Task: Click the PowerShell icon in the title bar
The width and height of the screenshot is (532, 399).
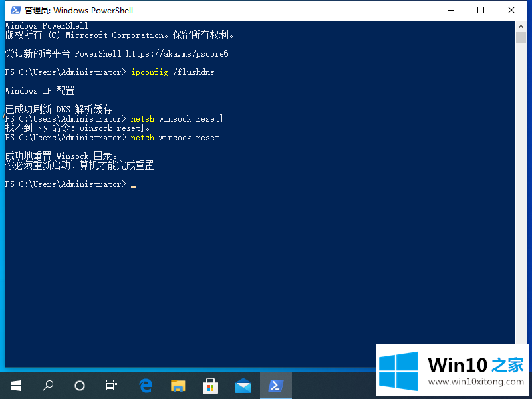Action: tap(15, 10)
